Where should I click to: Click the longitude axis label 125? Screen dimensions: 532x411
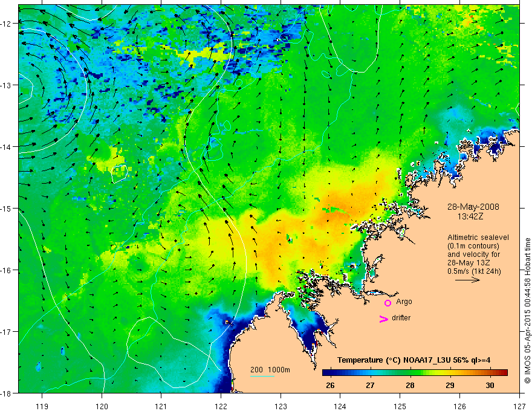pos(400,406)
